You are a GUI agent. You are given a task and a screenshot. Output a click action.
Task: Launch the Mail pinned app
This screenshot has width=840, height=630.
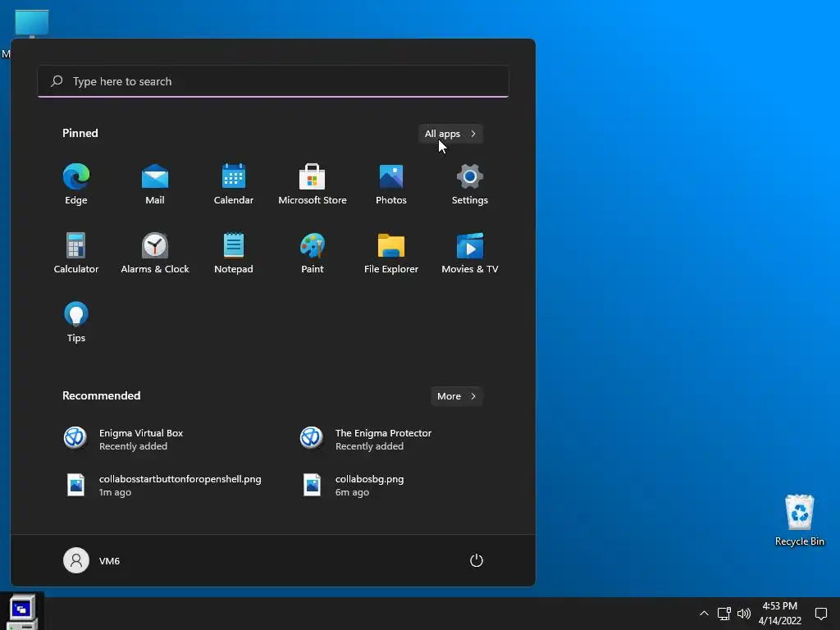point(155,185)
